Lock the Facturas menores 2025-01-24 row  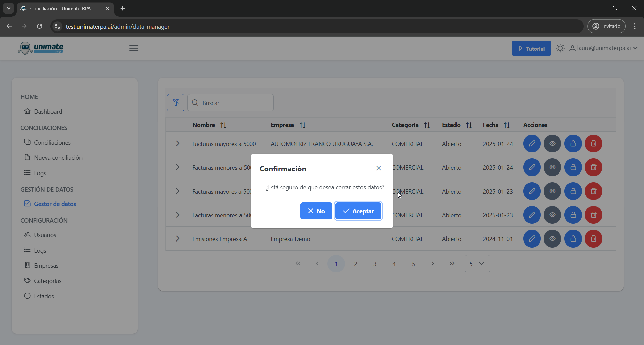click(573, 167)
